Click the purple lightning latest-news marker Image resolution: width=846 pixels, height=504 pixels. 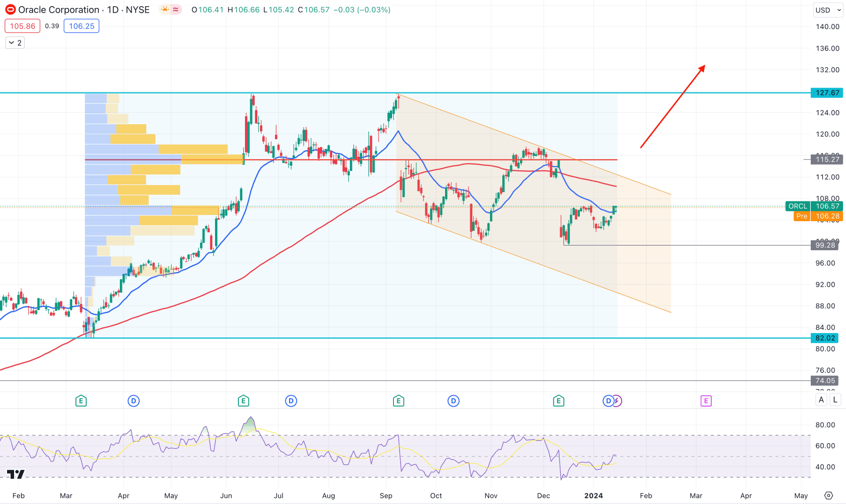click(617, 401)
